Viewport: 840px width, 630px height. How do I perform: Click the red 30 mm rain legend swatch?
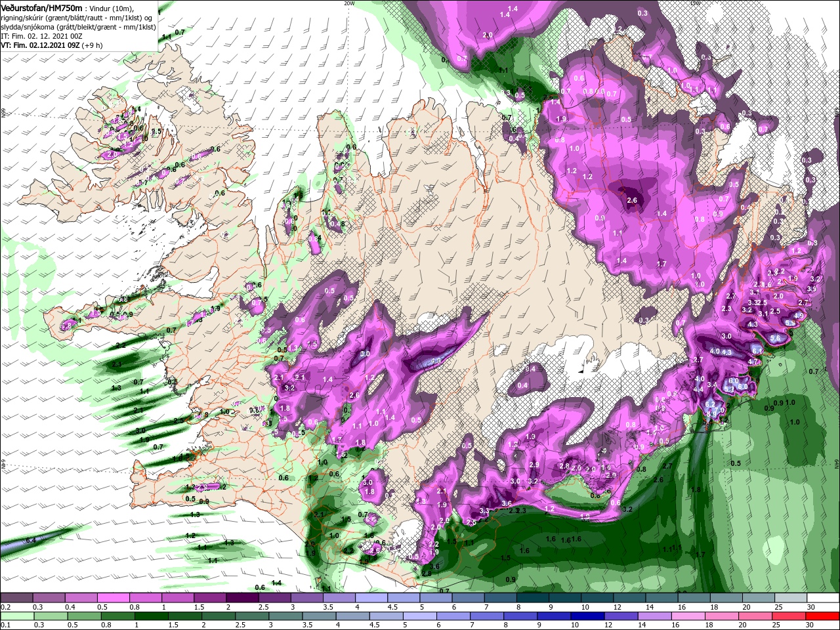(x=824, y=616)
